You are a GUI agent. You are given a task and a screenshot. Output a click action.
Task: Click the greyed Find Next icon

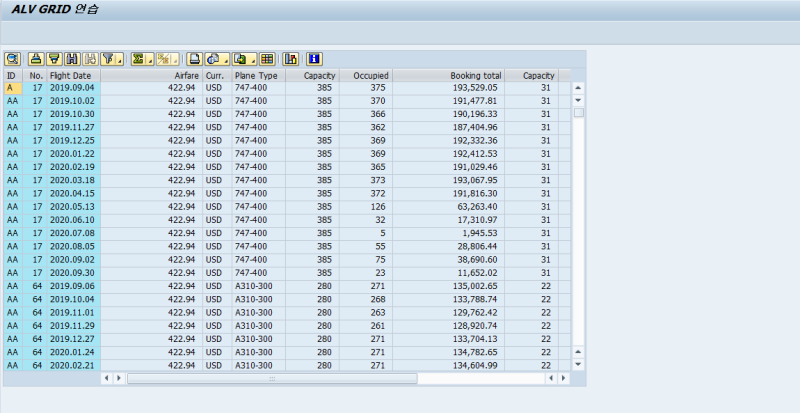tap(90, 59)
